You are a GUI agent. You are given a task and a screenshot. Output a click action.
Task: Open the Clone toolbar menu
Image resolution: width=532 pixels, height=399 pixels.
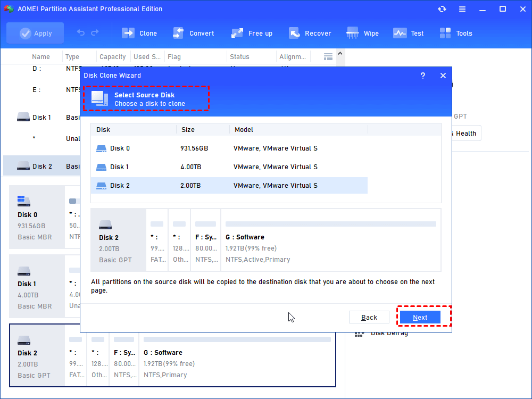[139, 33]
